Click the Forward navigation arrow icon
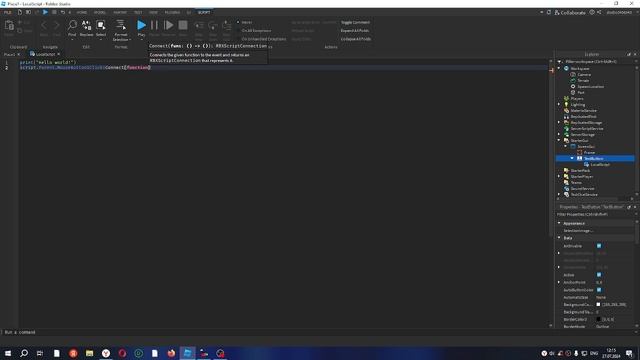The width and height of the screenshot is (640, 360). pyautogui.click(x=57, y=26)
